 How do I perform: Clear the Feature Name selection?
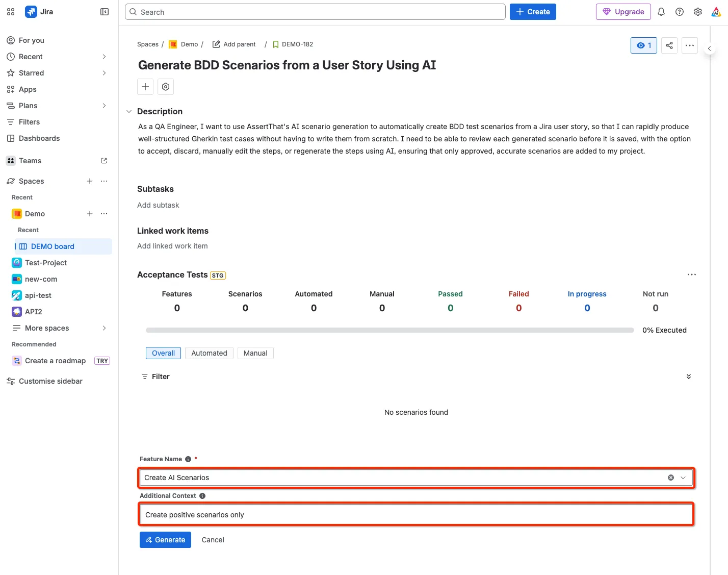point(671,478)
